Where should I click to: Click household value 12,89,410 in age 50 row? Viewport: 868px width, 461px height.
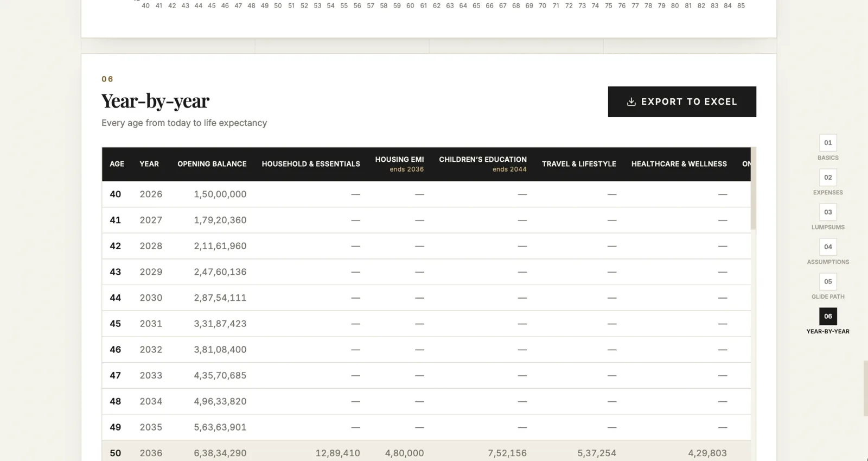tap(337, 453)
